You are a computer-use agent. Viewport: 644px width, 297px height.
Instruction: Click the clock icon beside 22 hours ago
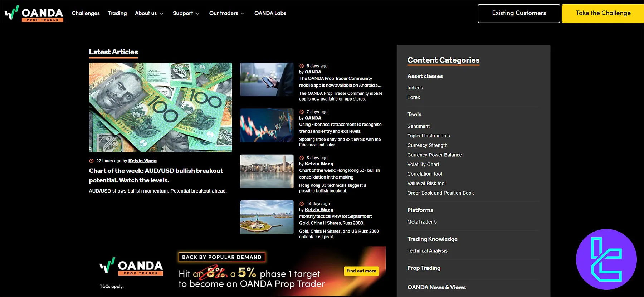pos(91,161)
